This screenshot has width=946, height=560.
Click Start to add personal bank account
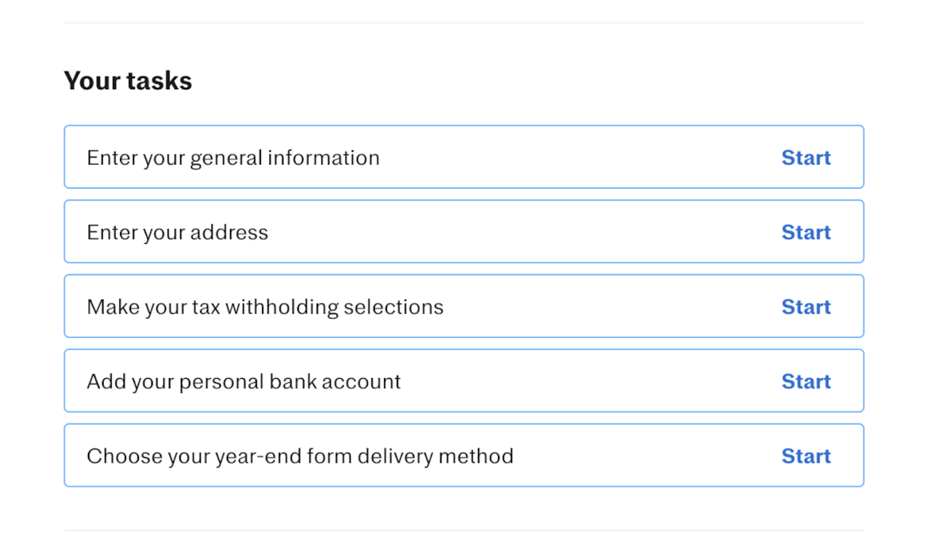[806, 381]
